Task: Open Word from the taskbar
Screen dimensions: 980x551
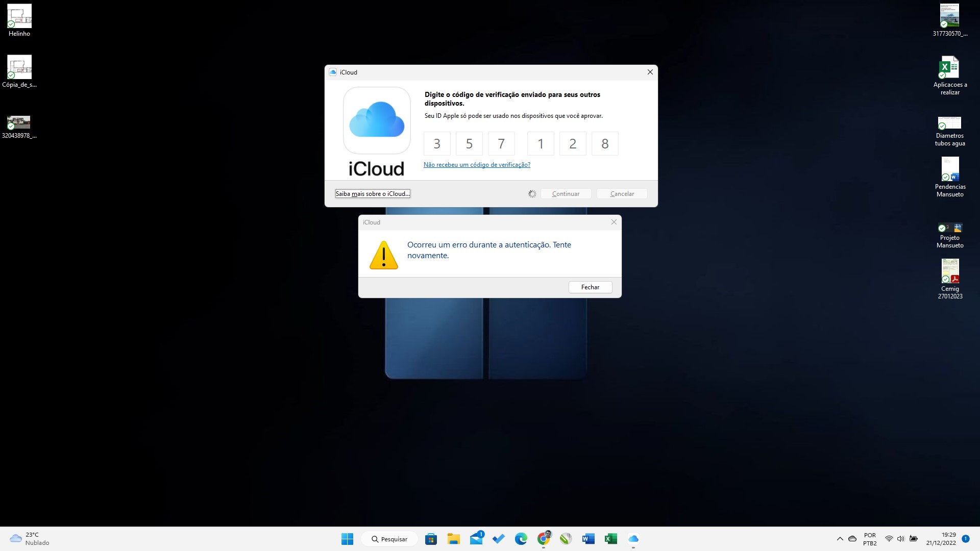Action: tap(588, 539)
